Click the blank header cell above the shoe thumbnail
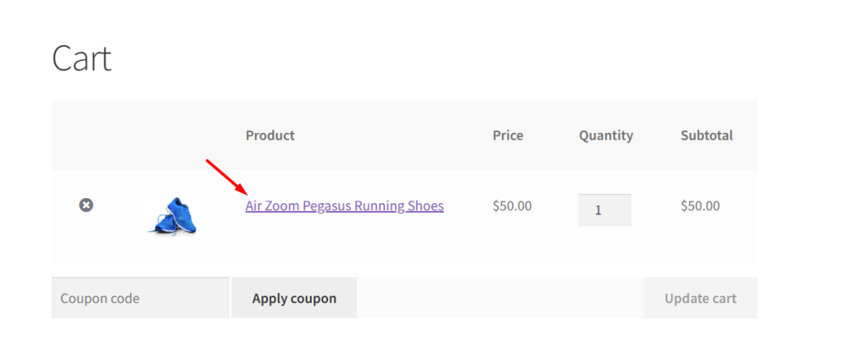This screenshot has width=868, height=354. point(172,136)
